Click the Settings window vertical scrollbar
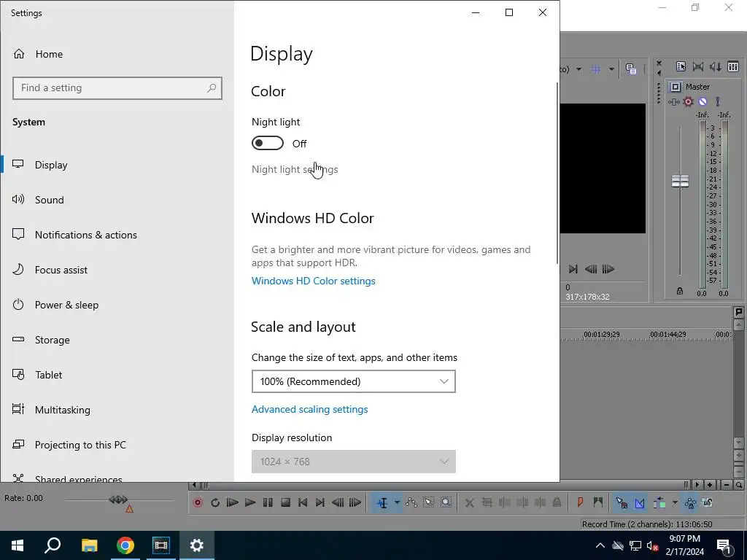This screenshot has width=747, height=560. [x=557, y=174]
